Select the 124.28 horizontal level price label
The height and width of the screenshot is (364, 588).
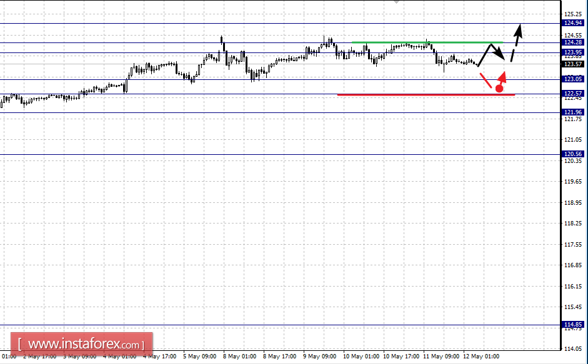point(573,42)
